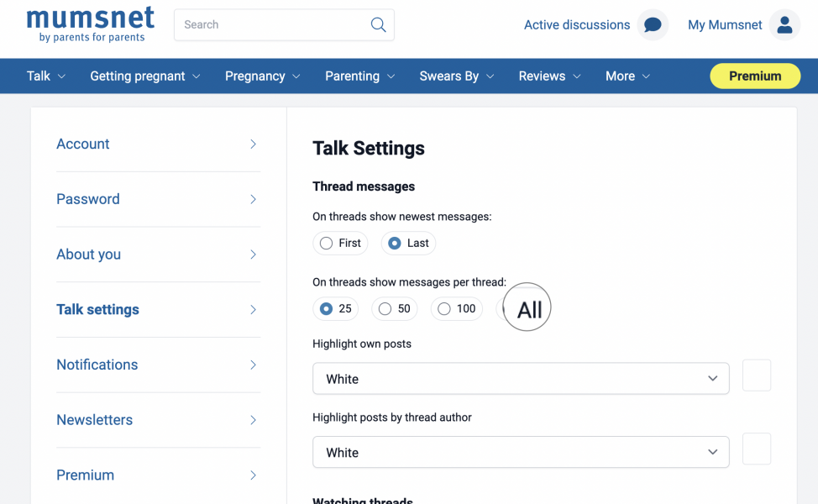Image resolution: width=818 pixels, height=504 pixels.
Task: Click the search magnifier icon
Action: point(378,24)
